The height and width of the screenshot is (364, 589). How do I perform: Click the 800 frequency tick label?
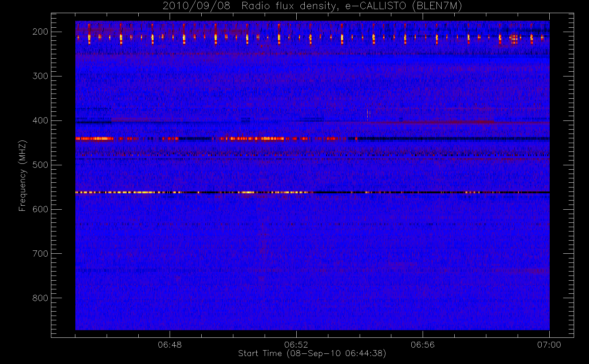click(40, 298)
